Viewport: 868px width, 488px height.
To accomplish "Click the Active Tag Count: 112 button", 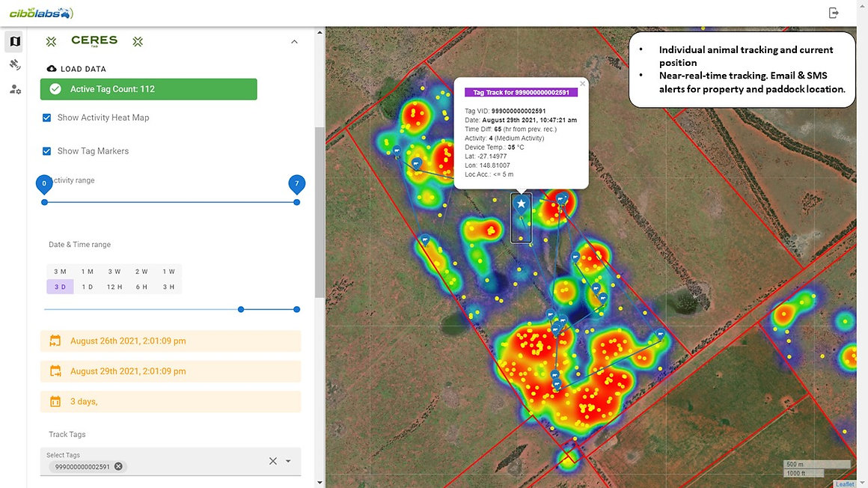I will pos(148,89).
